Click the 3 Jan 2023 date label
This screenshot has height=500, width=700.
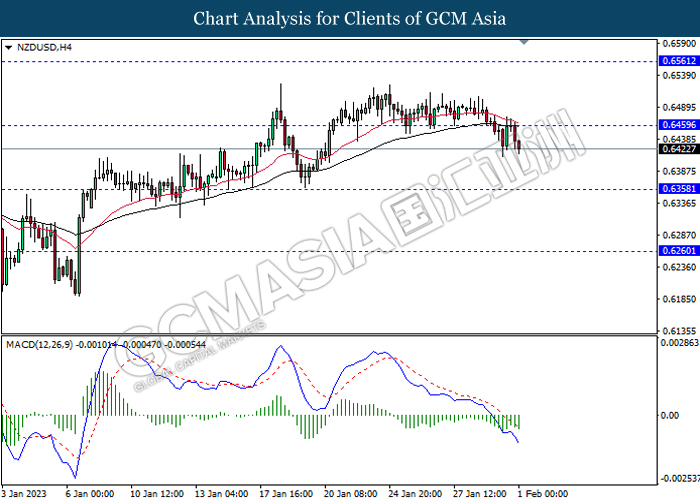pyautogui.click(x=24, y=494)
